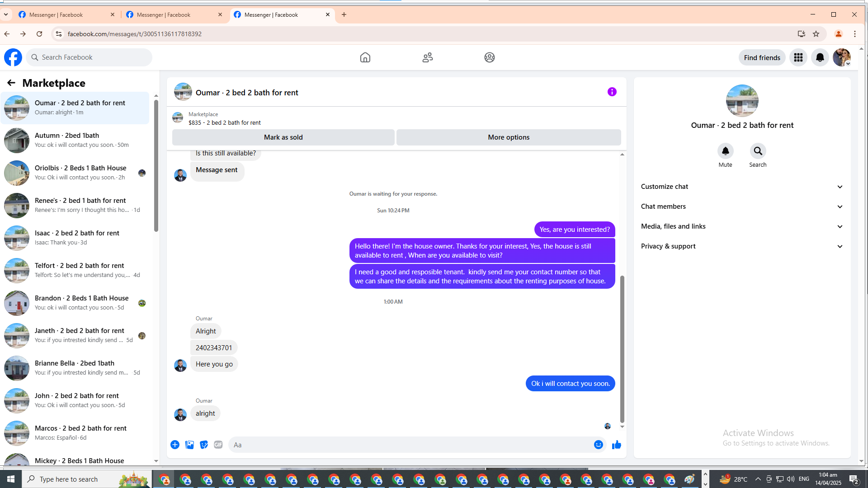Click the More options button
868x488 pixels.
(x=509, y=137)
